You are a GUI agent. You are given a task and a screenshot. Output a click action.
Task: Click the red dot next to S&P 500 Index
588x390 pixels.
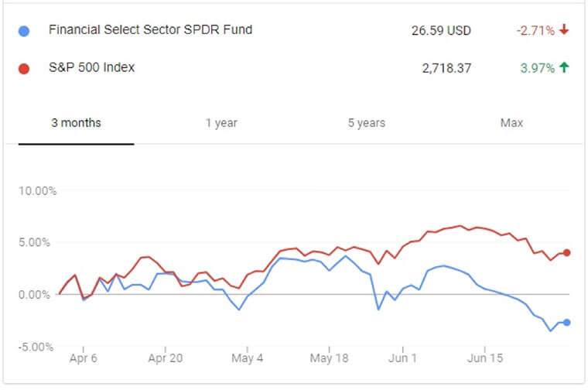(x=24, y=68)
